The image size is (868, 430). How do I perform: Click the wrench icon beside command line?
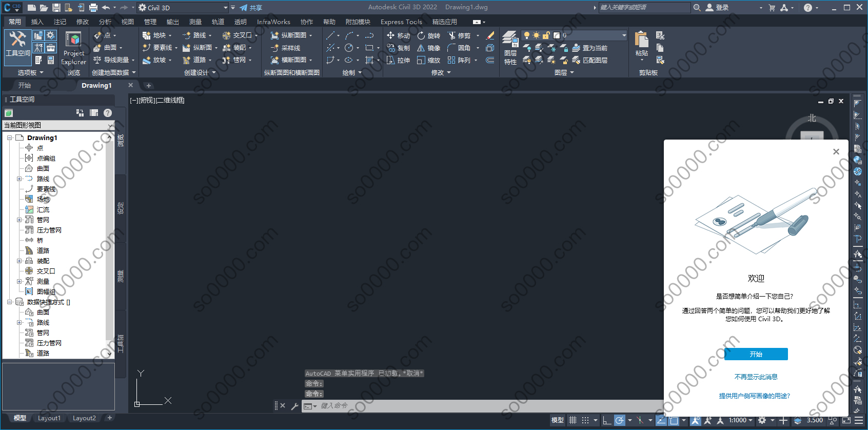coord(294,406)
